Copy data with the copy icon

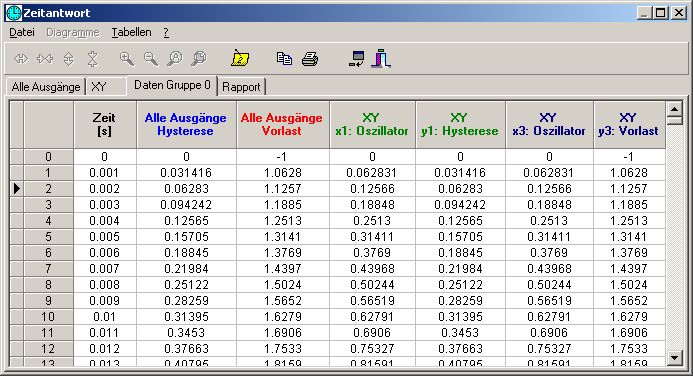coord(284,58)
